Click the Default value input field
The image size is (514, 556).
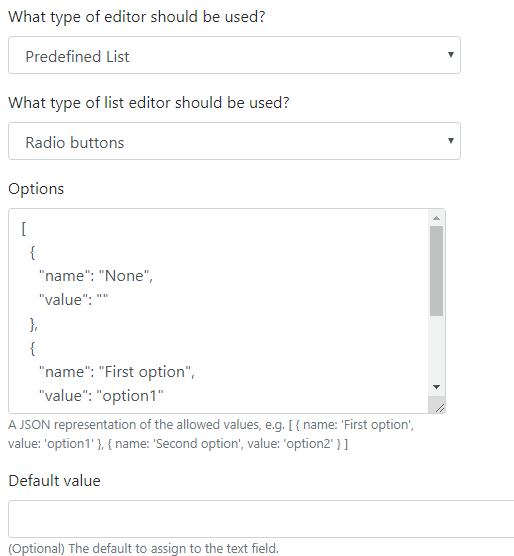(261, 519)
